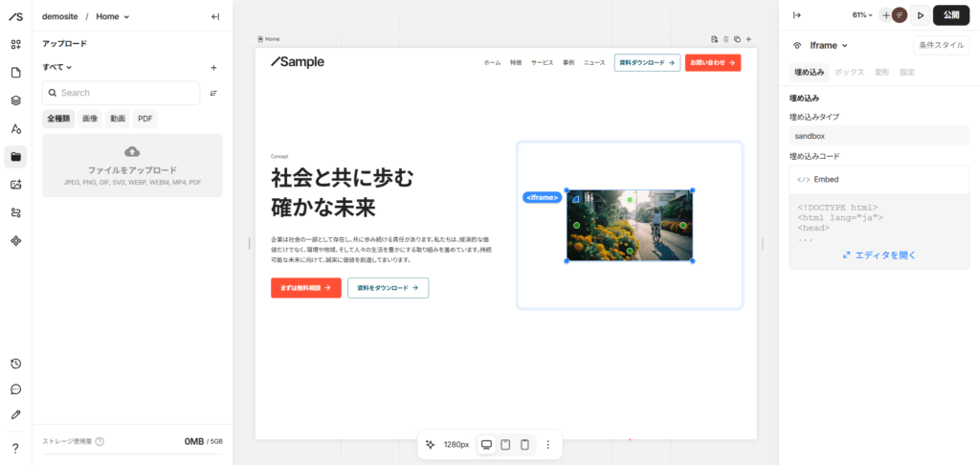This screenshot has width=980, height=465.
Task: Switch to the 埋め込み tab
Action: (809, 73)
